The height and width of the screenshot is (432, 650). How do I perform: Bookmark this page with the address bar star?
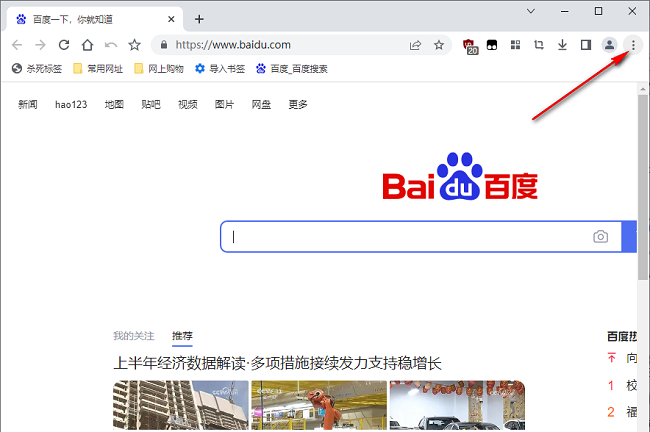coord(439,45)
